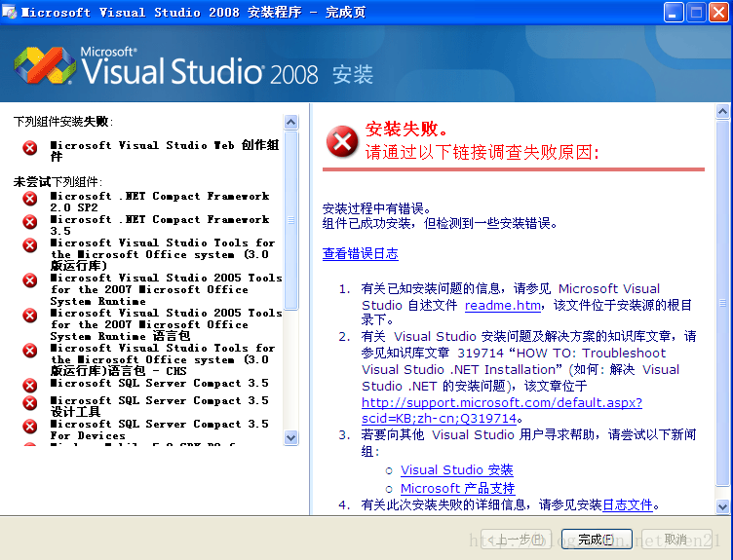This screenshot has width=733, height=560.
Task: Click the 下列组件安装失败 heading
Action: pos(63,122)
